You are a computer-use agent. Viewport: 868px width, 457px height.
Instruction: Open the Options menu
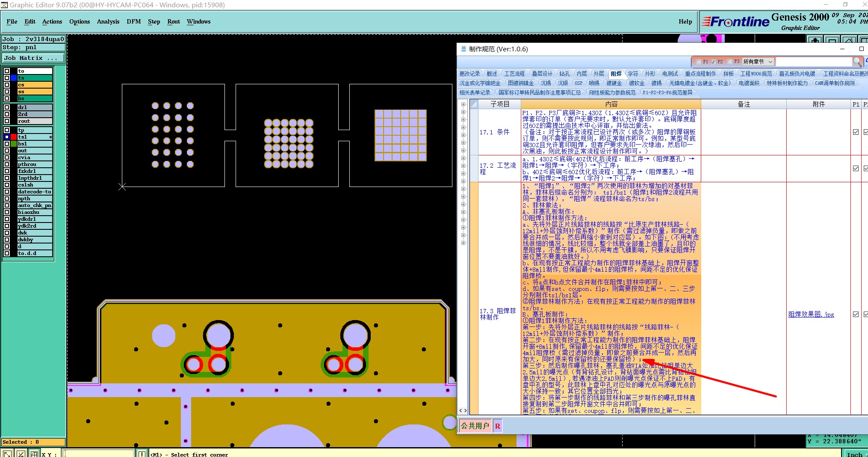coord(80,21)
